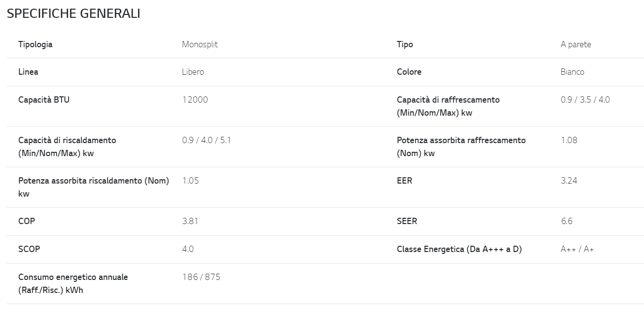The height and width of the screenshot is (318, 644).
Task: Select the A parete value
Action: [x=576, y=44]
